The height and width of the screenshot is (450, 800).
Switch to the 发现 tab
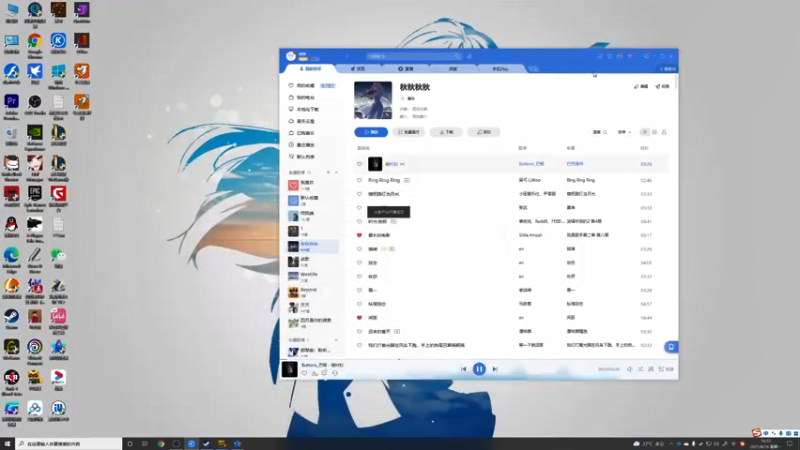coord(358,69)
